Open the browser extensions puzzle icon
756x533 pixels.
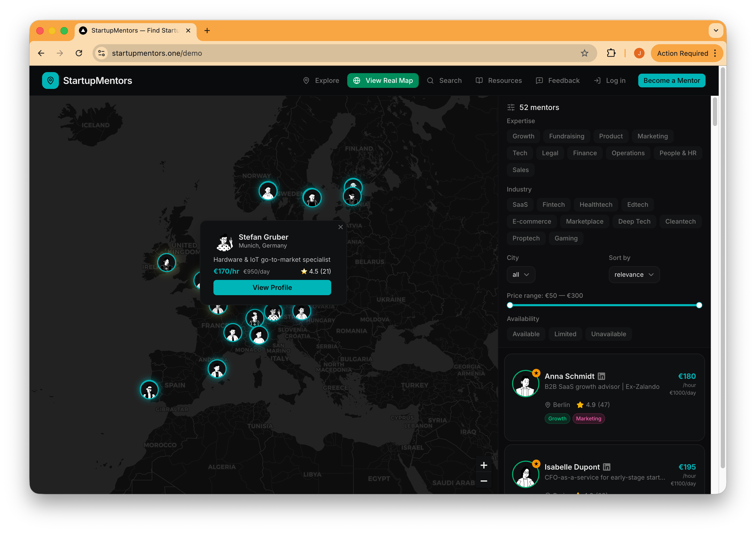point(611,53)
